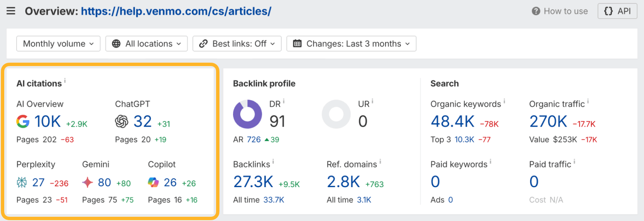Open the help.venmo.com URL link

[176, 11]
